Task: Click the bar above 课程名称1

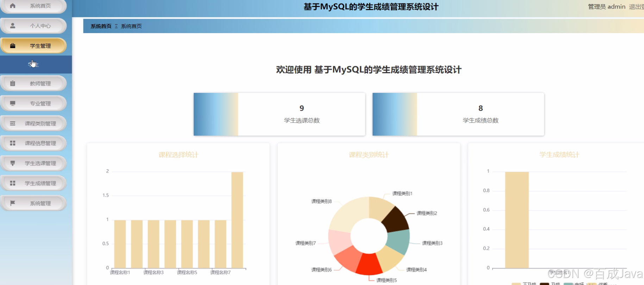Action: point(120,244)
